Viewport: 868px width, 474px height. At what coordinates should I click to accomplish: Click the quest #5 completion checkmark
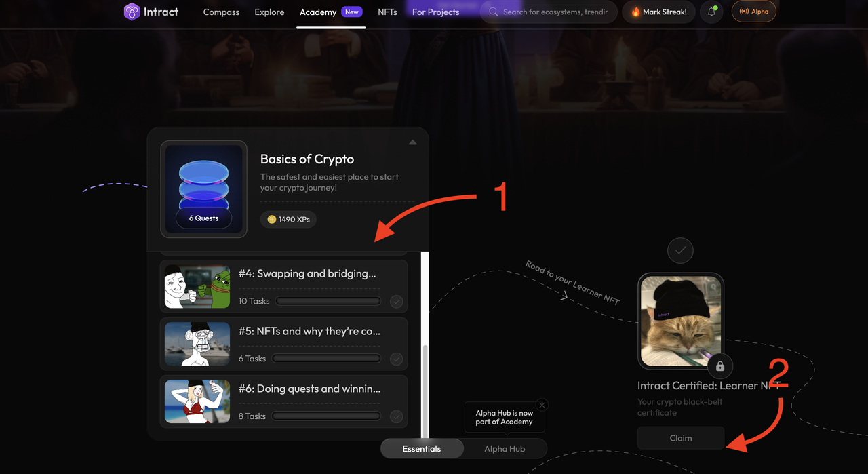(x=397, y=359)
